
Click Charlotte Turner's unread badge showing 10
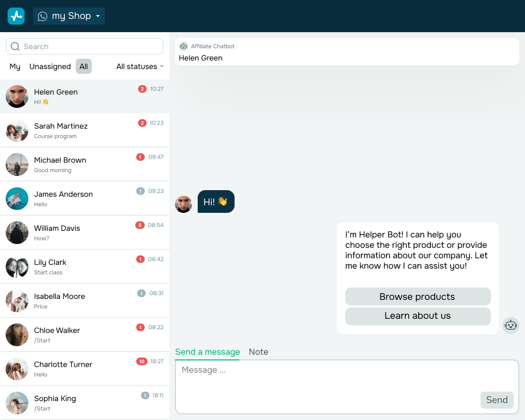pyautogui.click(x=141, y=361)
